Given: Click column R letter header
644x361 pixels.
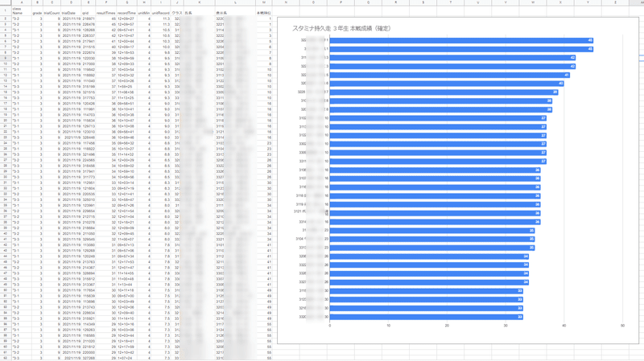Looking at the screenshot, I should pos(395,2).
